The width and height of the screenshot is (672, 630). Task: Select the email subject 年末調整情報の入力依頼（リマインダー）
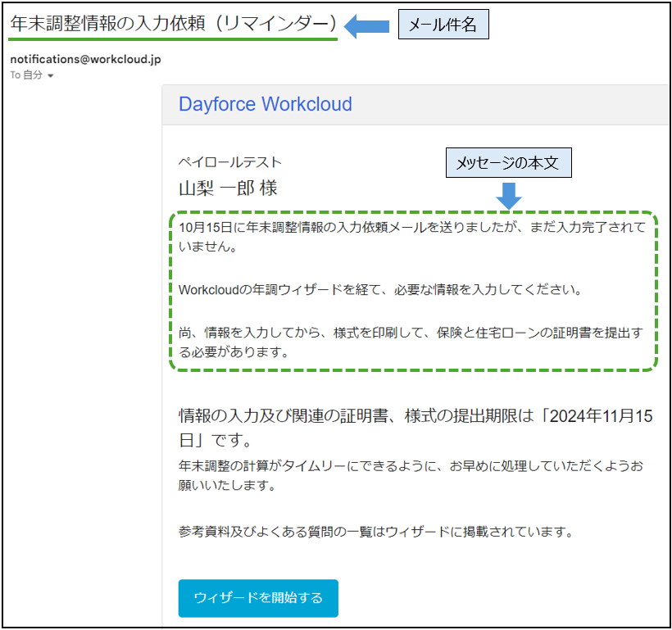(173, 24)
